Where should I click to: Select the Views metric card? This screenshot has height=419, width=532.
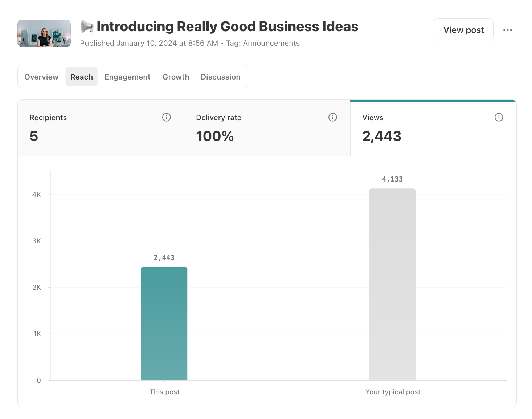click(x=433, y=128)
